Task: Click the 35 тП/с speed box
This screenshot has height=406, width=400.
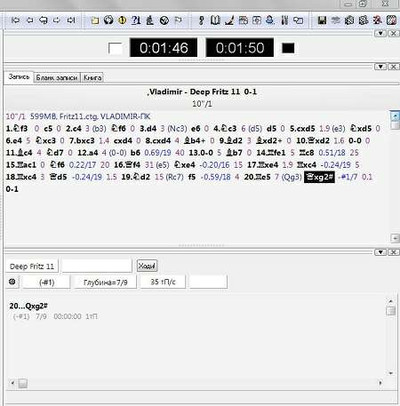Action: click(163, 282)
